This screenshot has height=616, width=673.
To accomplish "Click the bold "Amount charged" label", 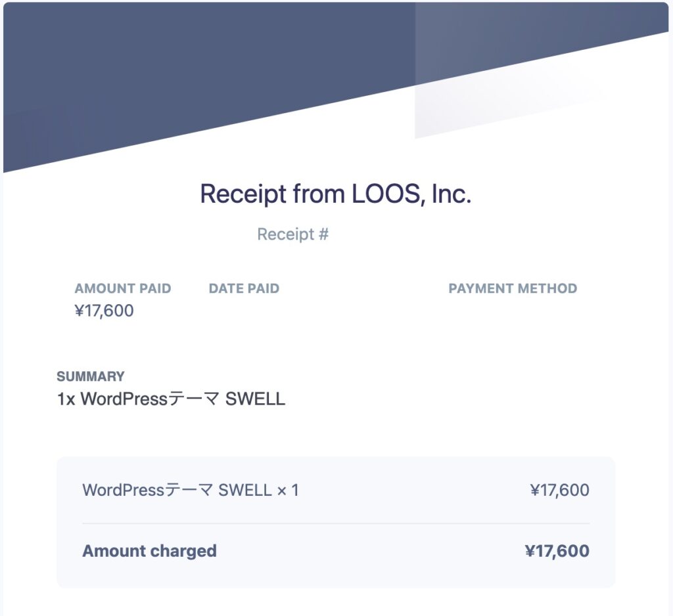I will (x=149, y=551).
